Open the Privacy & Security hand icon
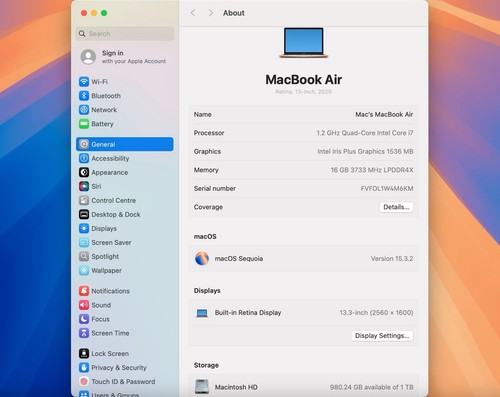500x397 pixels. (x=84, y=368)
